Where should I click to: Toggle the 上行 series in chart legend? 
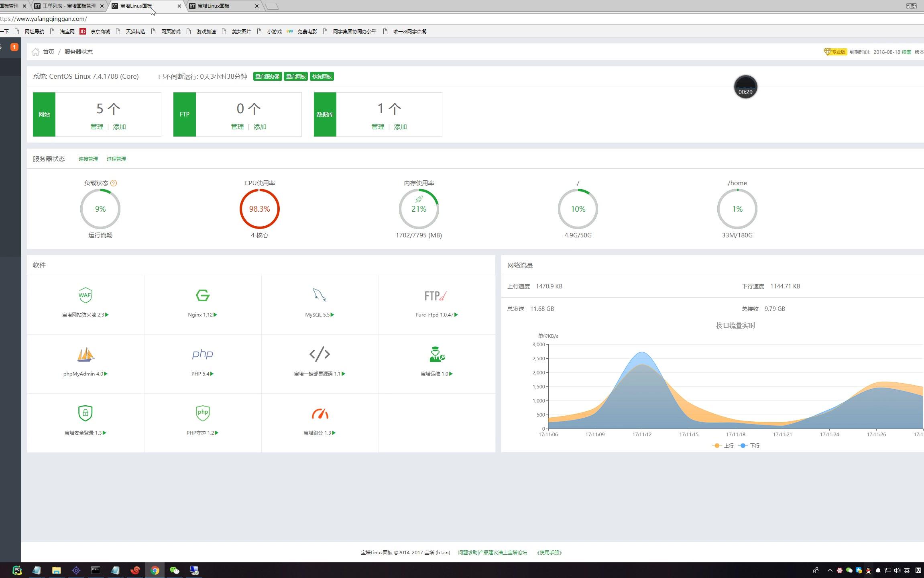pyautogui.click(x=723, y=446)
